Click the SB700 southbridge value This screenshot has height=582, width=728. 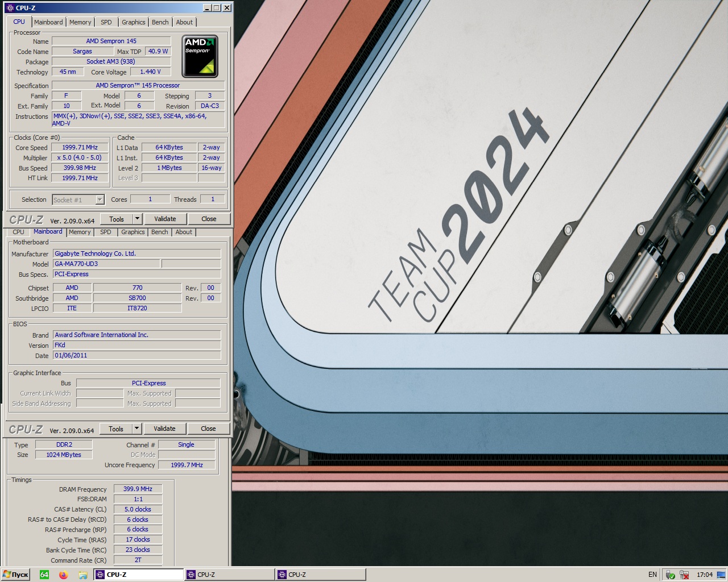pos(137,298)
